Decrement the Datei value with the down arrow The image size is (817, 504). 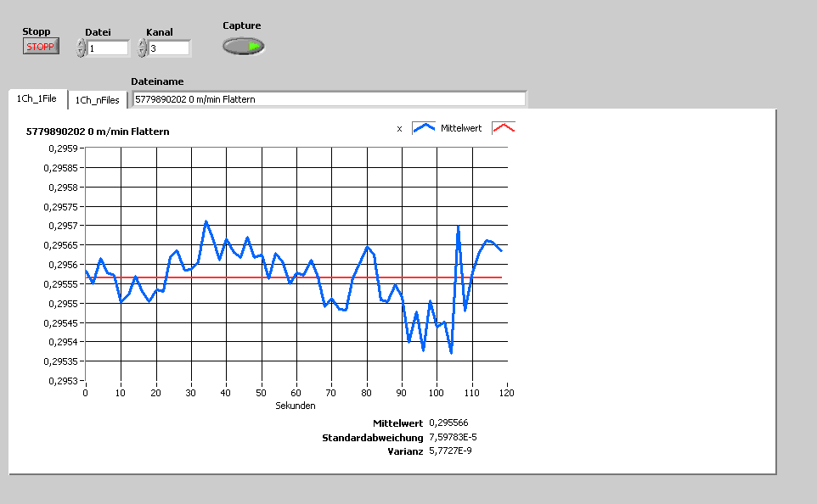81,53
